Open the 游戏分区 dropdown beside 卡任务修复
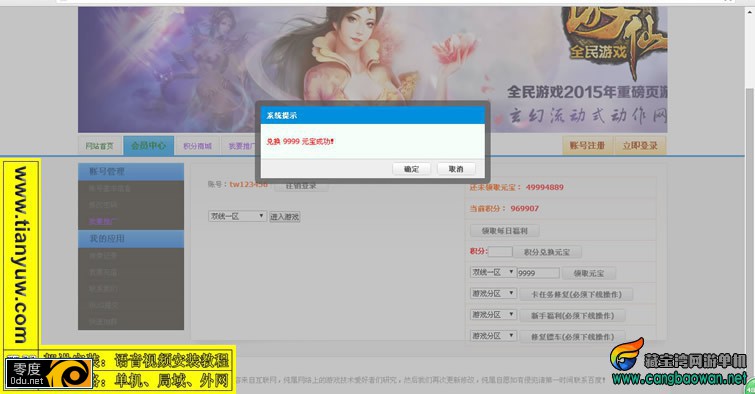 493,293
